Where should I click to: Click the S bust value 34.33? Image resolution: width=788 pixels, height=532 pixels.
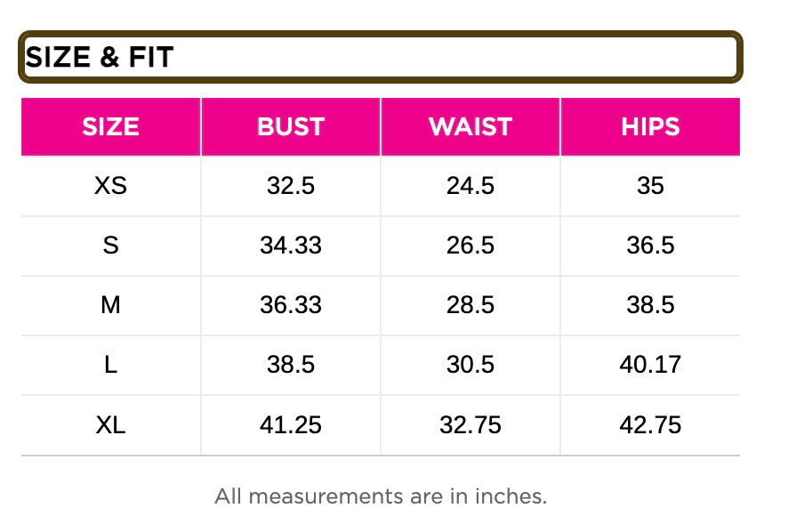click(x=291, y=246)
